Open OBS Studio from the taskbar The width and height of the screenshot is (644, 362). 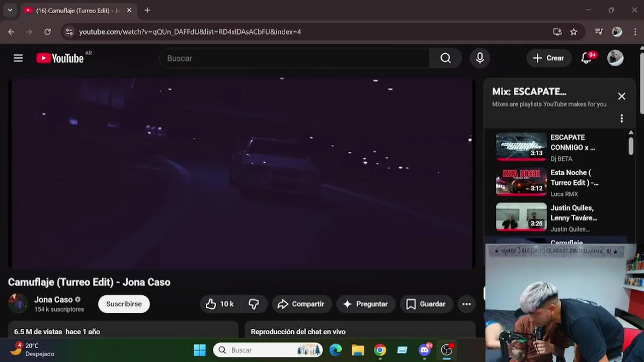[x=447, y=350]
